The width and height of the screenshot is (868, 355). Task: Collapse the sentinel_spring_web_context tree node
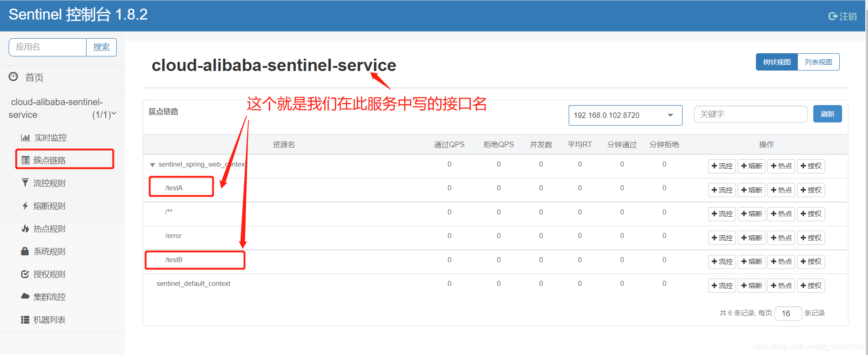(152, 165)
